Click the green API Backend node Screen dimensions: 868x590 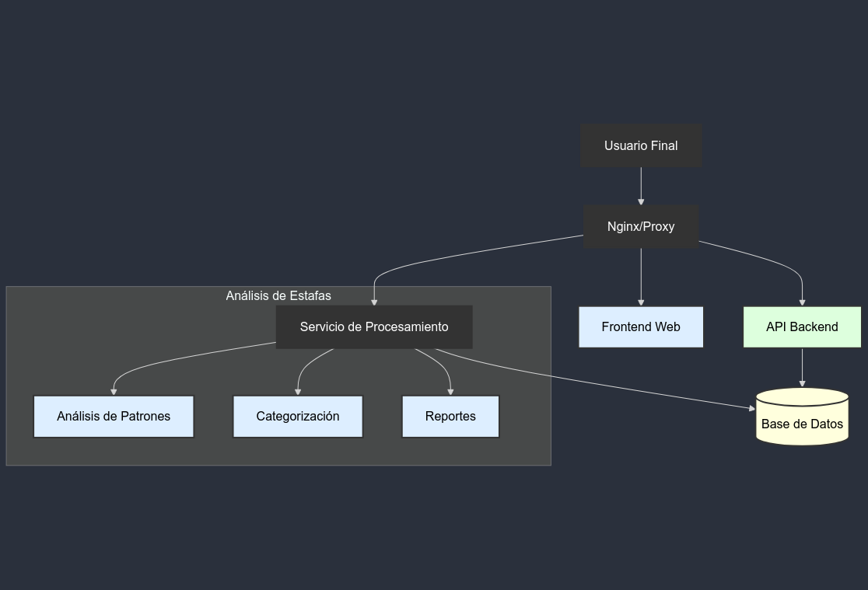point(802,327)
